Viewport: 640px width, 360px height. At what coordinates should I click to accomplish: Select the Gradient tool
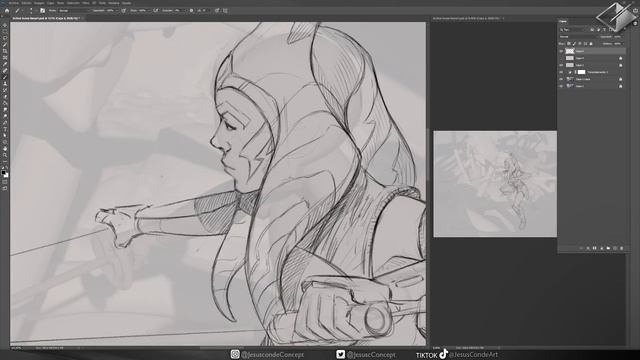tap(5, 103)
